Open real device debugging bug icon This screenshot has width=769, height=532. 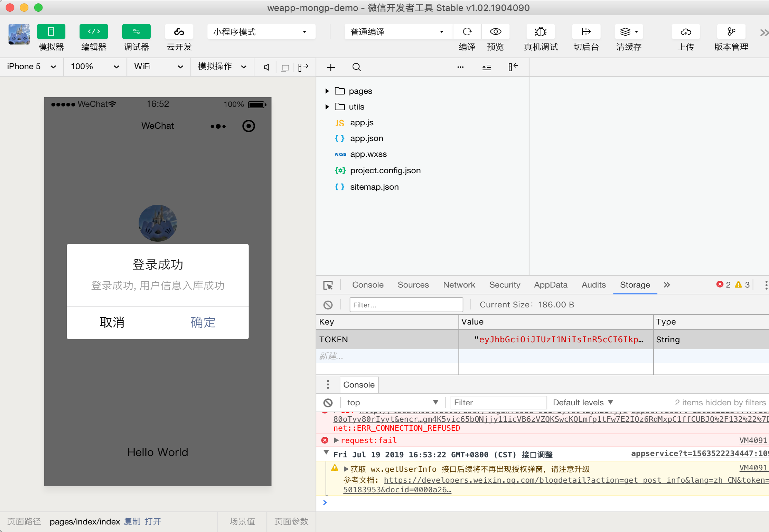(540, 32)
